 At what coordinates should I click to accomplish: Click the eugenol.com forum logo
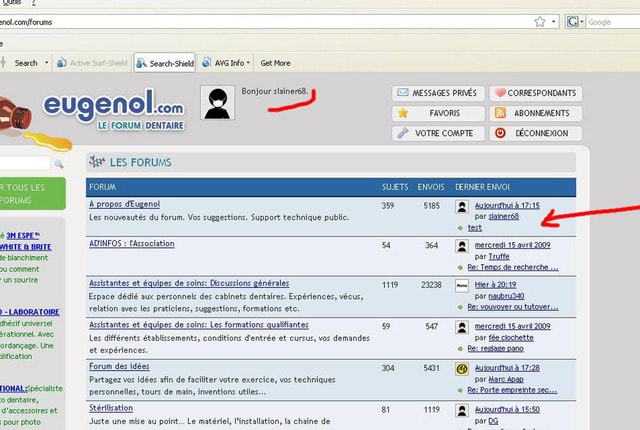[x=112, y=109]
